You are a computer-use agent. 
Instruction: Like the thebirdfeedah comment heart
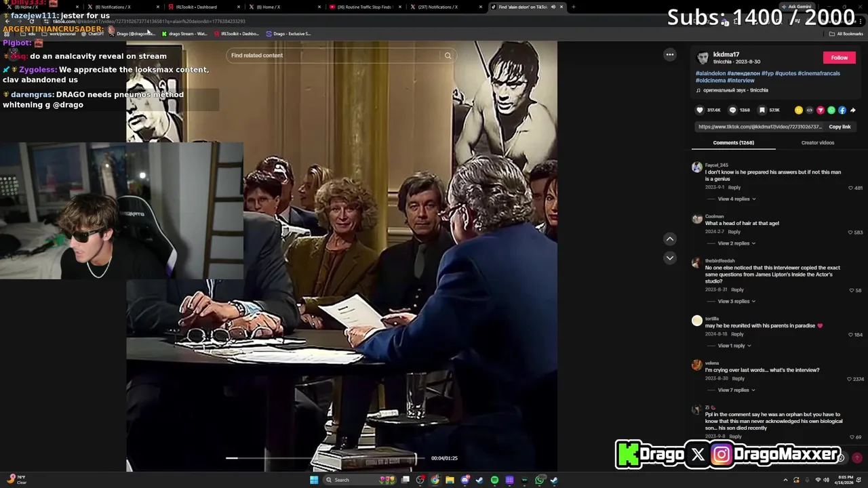(x=852, y=290)
